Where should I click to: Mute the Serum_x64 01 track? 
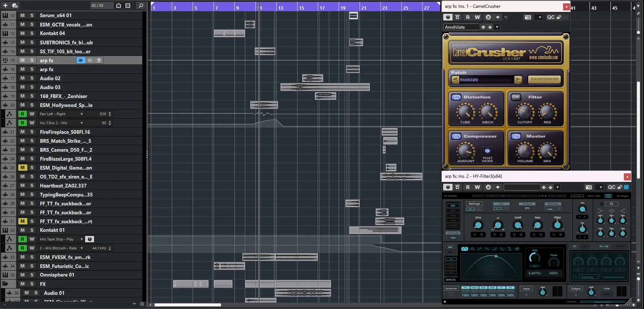[x=22, y=15]
